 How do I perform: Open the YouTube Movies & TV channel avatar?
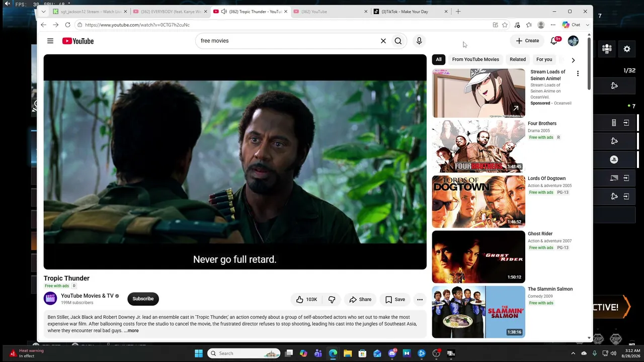(x=50, y=299)
